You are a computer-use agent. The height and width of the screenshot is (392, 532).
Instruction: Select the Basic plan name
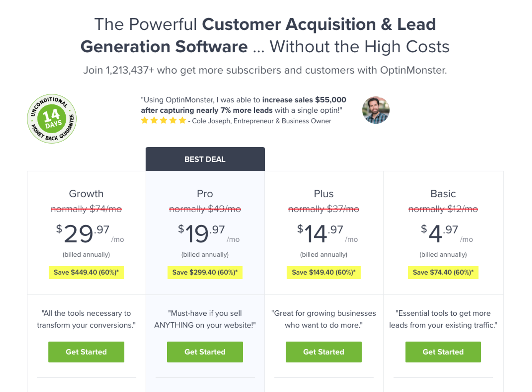coord(443,194)
